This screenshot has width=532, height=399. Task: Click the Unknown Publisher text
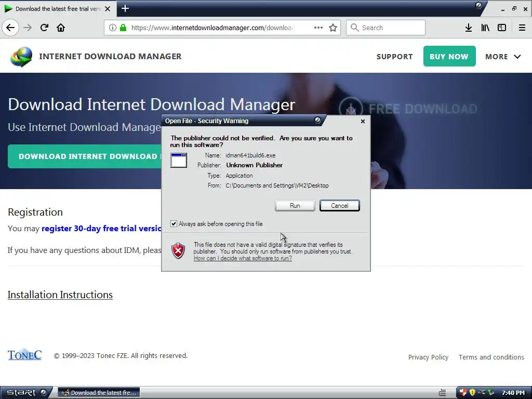tap(255, 165)
